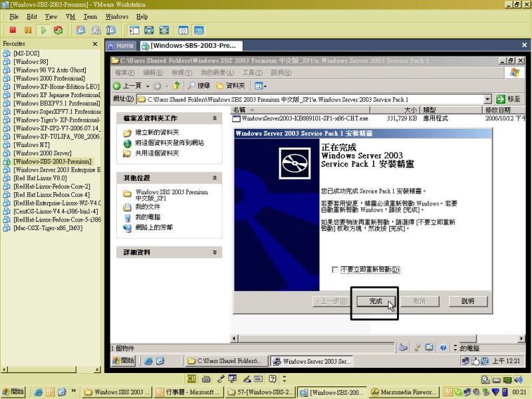Click host taskbar 行事曆 - Microsoft button
The image size is (532, 399).
[188, 392]
